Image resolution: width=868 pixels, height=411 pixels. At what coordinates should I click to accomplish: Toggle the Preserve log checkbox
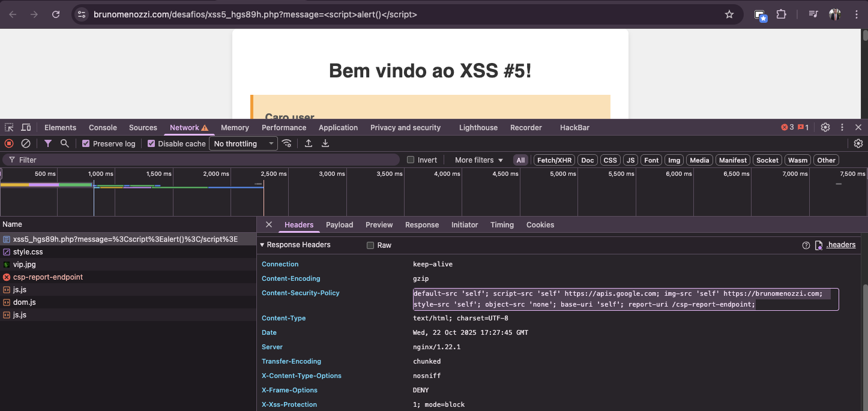tap(86, 144)
